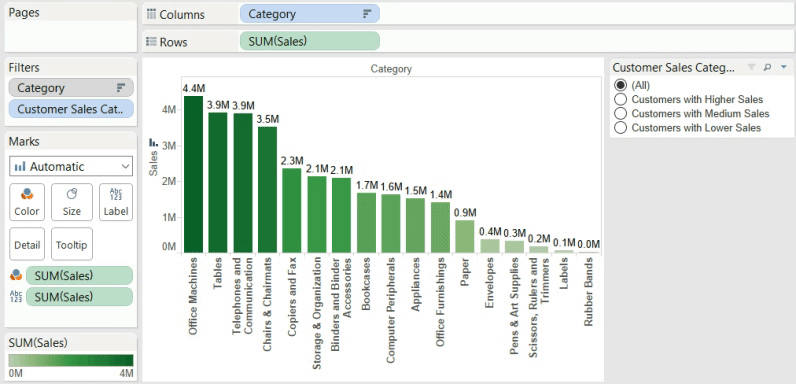Click the 2M tick on Sales axis
The image size is (796, 384).
pyautogui.click(x=169, y=181)
